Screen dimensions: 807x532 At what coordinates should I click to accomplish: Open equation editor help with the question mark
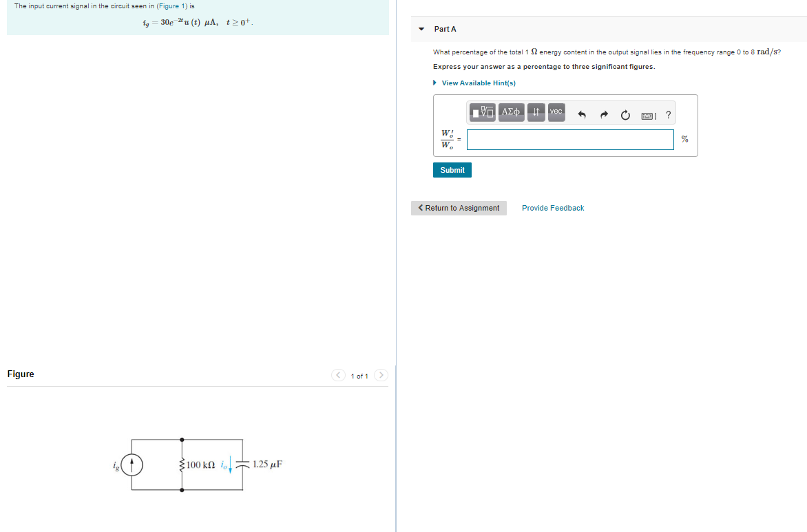[x=667, y=115]
